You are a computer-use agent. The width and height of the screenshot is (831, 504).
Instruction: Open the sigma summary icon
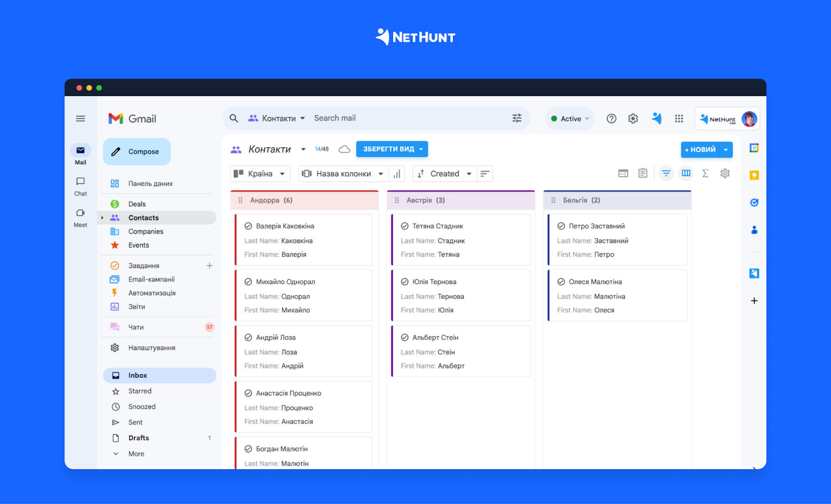tap(705, 173)
